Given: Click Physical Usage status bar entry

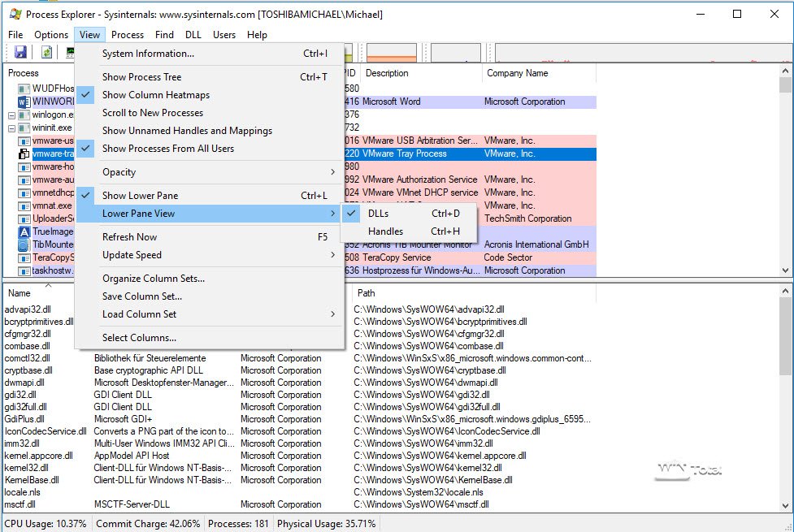Looking at the screenshot, I should (326, 523).
